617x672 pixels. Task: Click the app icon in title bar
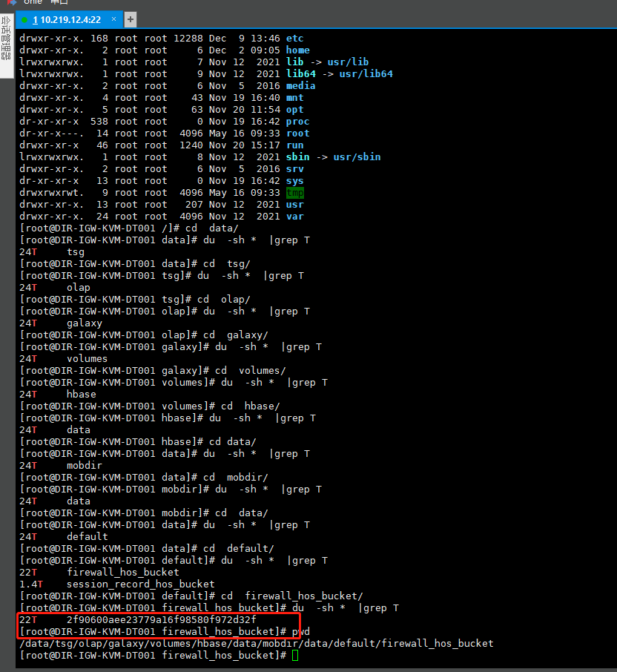point(11,2)
